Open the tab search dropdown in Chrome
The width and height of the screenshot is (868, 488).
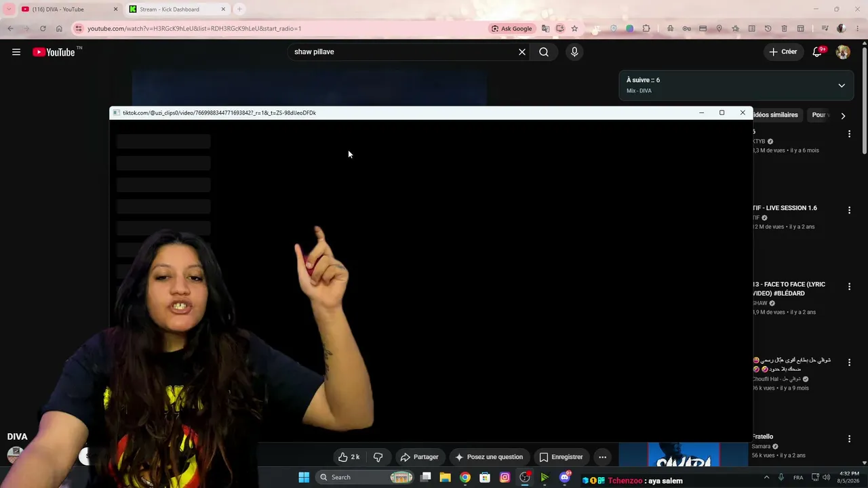9,9
